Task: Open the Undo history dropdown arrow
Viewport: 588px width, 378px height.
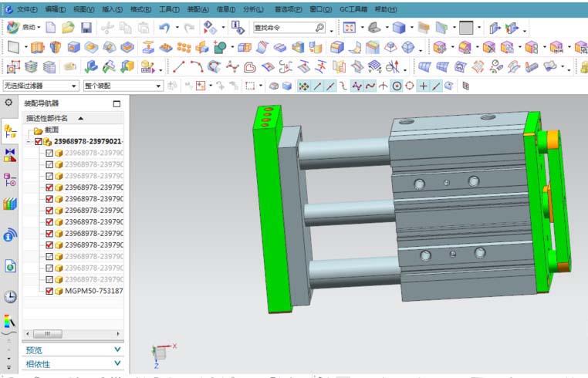Action: pyautogui.click(x=177, y=27)
